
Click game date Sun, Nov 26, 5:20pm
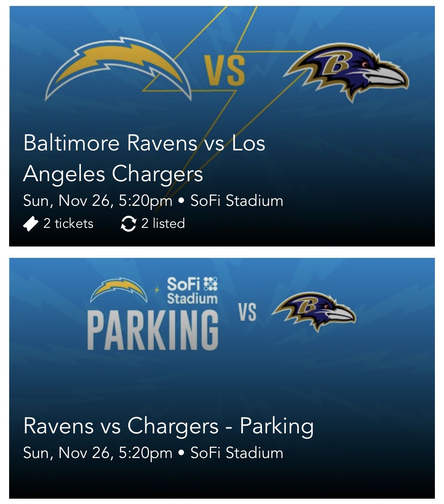click(98, 201)
